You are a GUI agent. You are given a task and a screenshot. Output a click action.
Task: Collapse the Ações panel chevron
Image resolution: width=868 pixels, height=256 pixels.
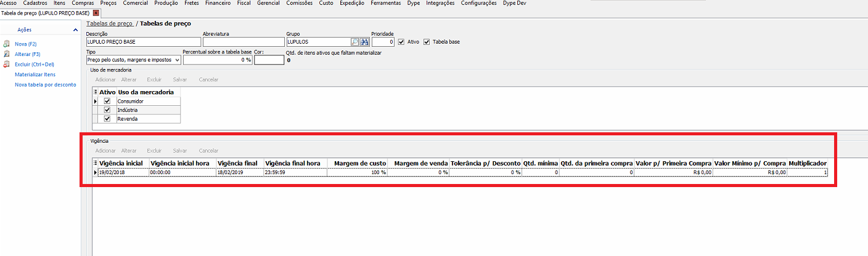pyautogui.click(x=75, y=30)
